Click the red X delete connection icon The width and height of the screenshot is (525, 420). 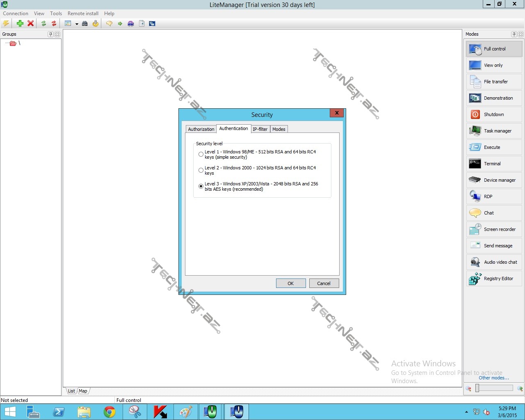pos(30,23)
